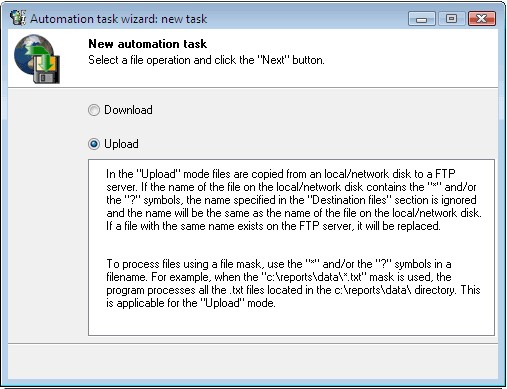Select the Download radio button
This screenshot has height=389, width=507.
click(94, 110)
